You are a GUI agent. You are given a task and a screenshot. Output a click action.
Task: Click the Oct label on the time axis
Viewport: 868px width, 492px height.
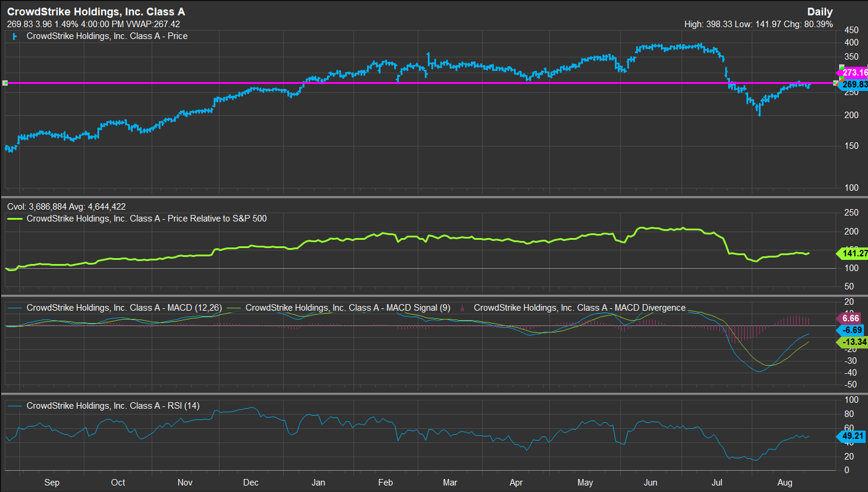pyautogui.click(x=118, y=483)
